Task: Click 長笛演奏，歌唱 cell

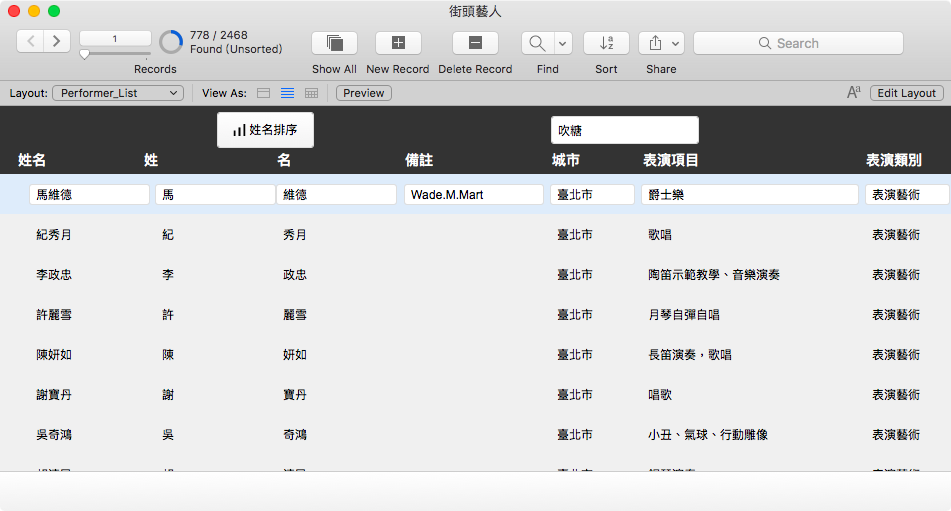Action: (690, 355)
